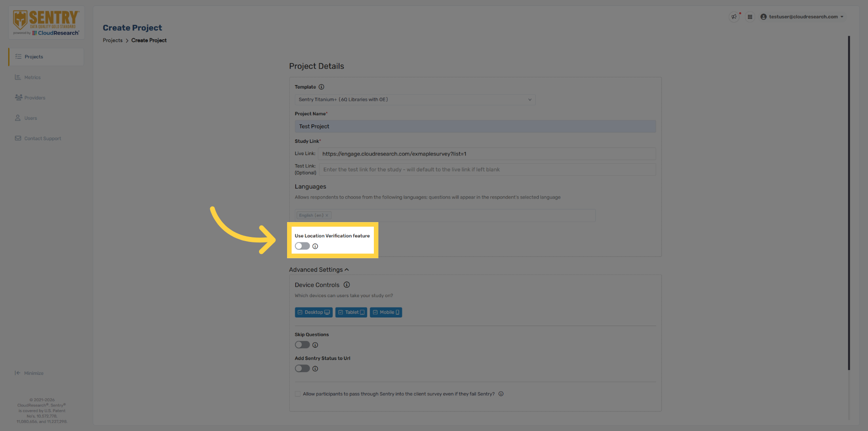Click the Contact Support envelope icon
The width and height of the screenshot is (868, 431).
18,138
